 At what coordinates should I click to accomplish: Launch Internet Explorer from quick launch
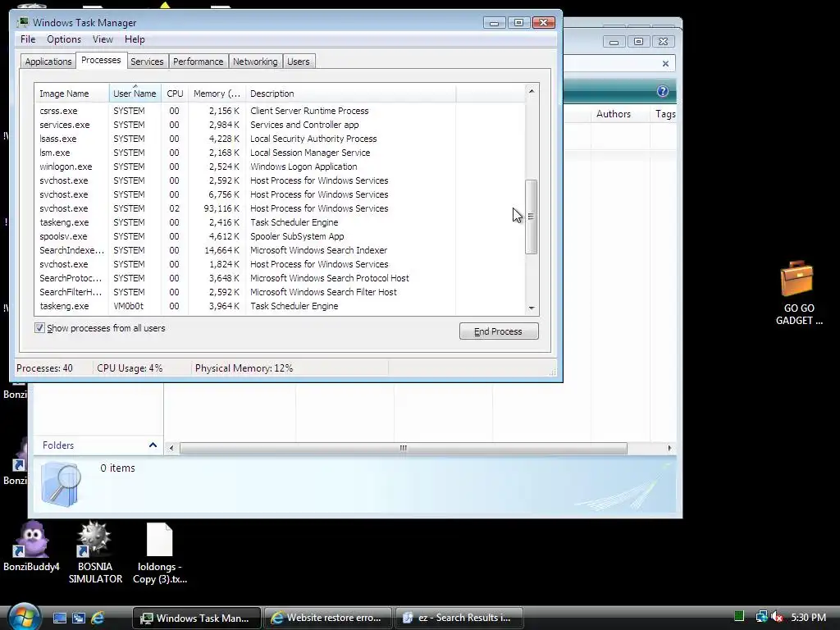pos(98,618)
